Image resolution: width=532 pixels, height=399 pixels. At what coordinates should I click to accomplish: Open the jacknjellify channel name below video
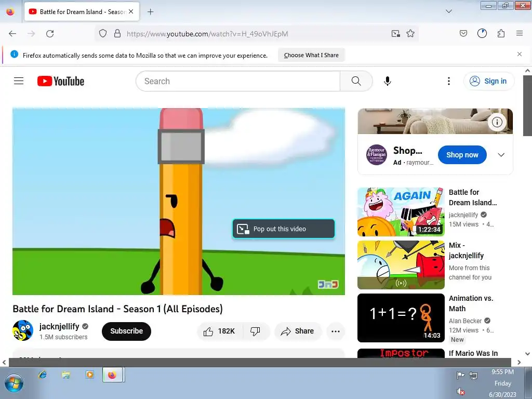pos(59,326)
